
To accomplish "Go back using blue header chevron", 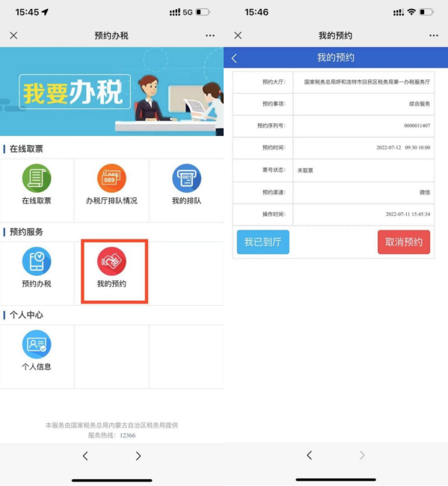I will [234, 58].
